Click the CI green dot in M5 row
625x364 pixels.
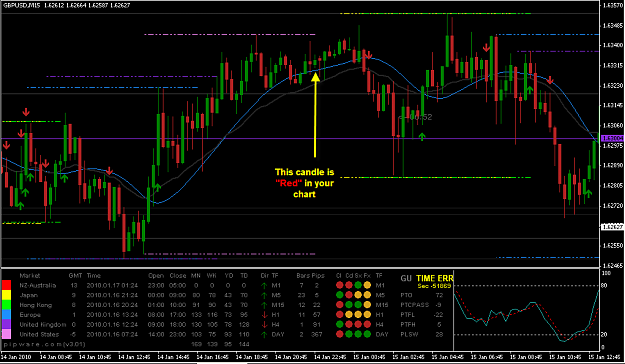click(x=339, y=295)
